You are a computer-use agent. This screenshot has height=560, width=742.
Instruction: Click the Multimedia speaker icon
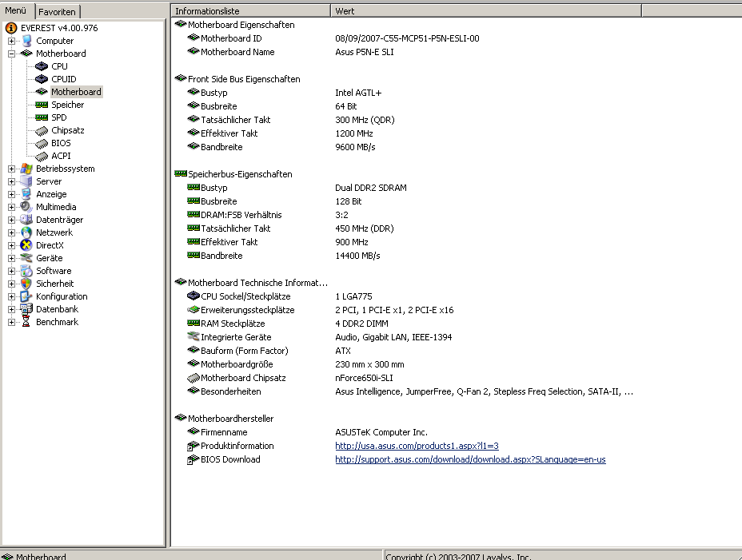pyautogui.click(x=26, y=207)
